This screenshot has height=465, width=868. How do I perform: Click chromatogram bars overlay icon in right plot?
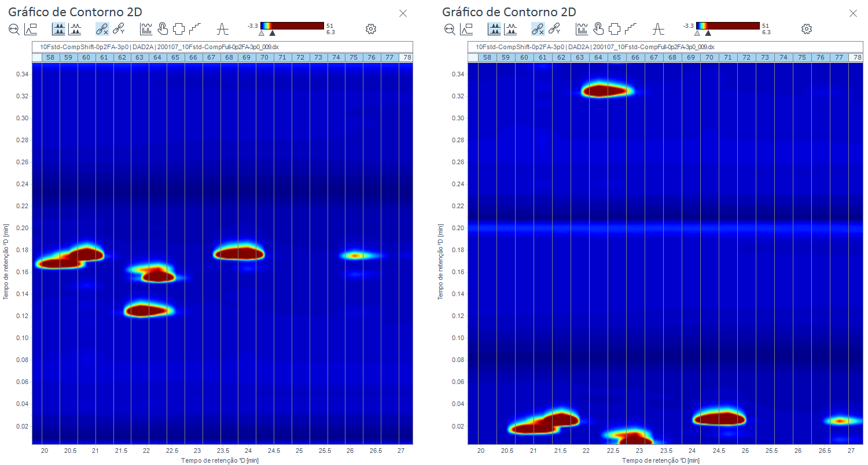[x=582, y=28]
